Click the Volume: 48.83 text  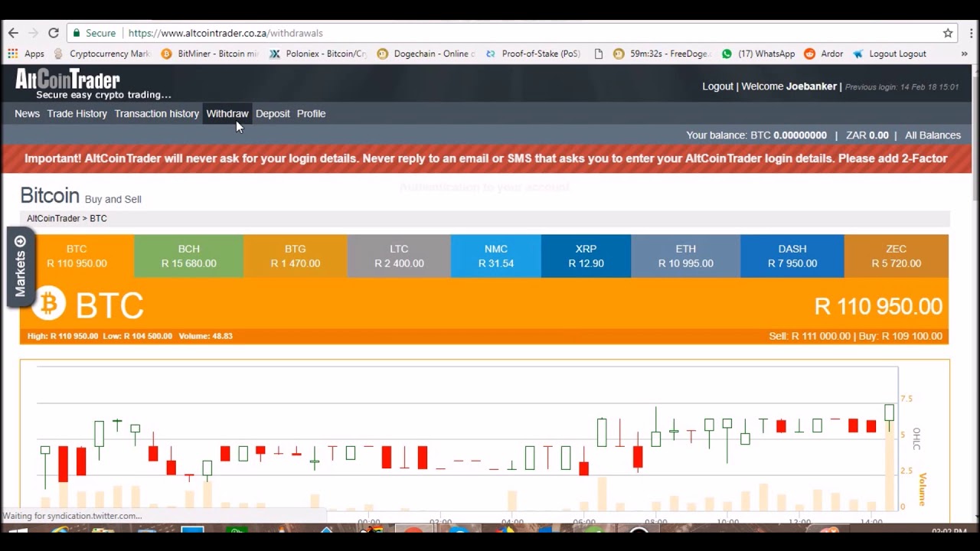tap(205, 336)
